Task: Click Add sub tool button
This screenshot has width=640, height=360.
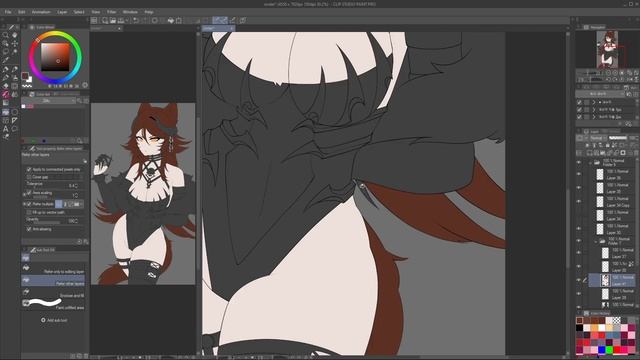Action: point(54,320)
